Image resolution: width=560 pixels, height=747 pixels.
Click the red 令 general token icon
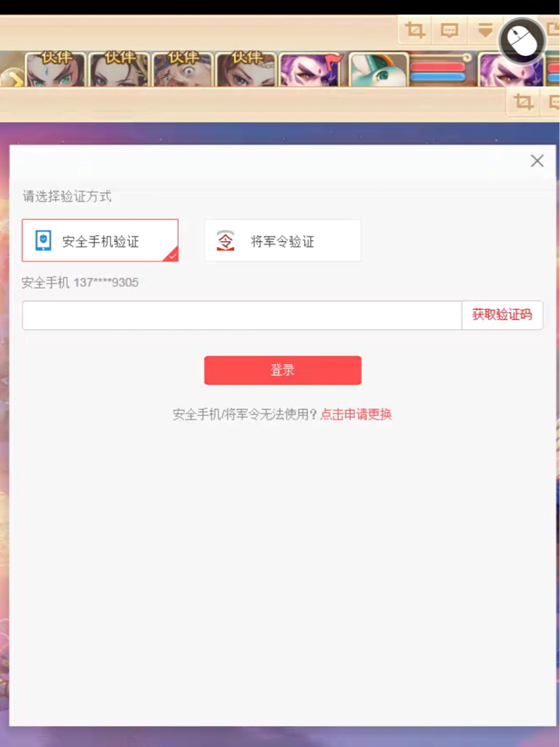point(226,240)
